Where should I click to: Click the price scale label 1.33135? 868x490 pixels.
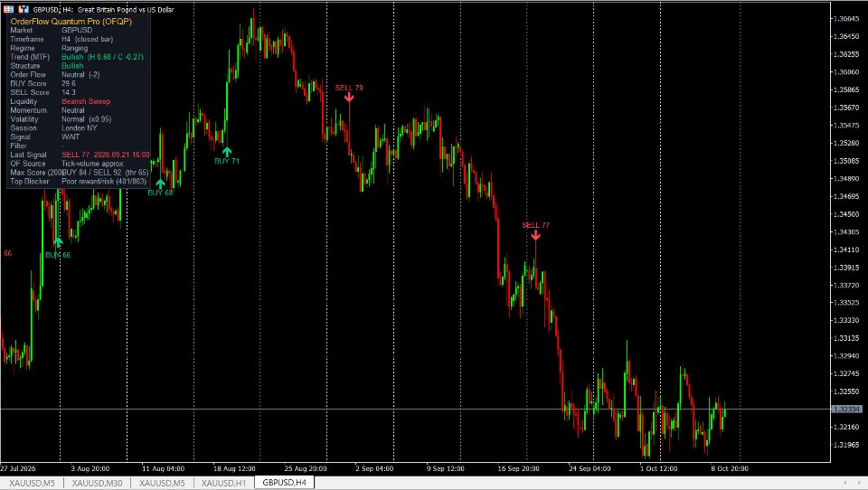846,338
